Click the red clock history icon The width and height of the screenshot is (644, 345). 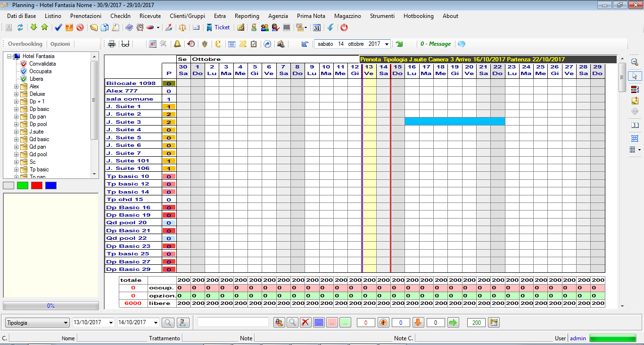(x=191, y=44)
